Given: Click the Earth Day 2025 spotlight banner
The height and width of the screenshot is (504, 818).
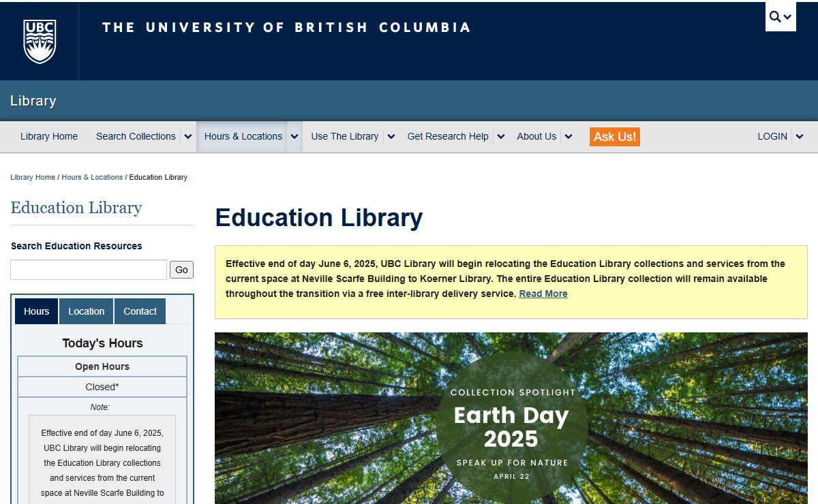Looking at the screenshot, I should coord(511,418).
